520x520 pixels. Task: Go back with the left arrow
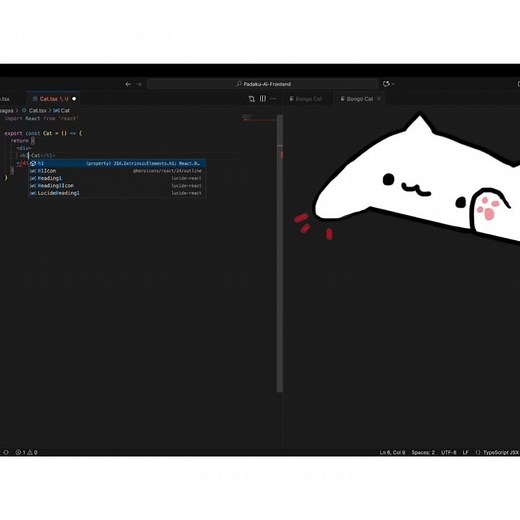tap(128, 84)
